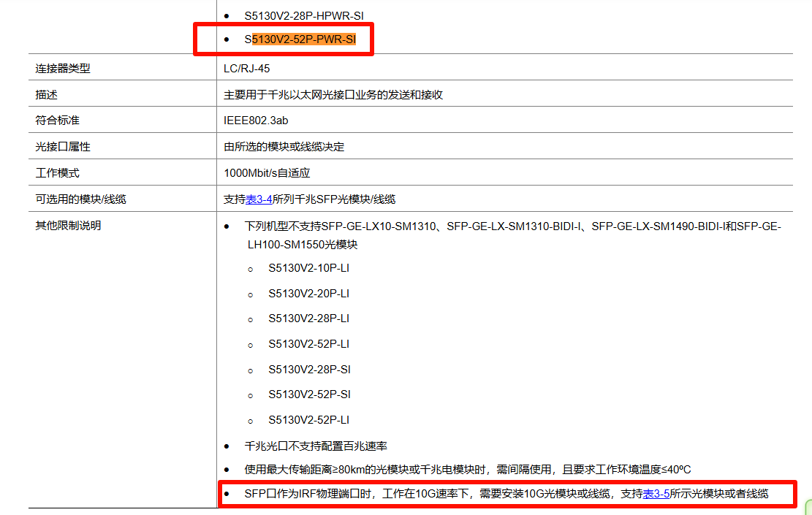Click the 1000Mbit/s自适应 value
The image size is (812, 515).
(x=267, y=173)
